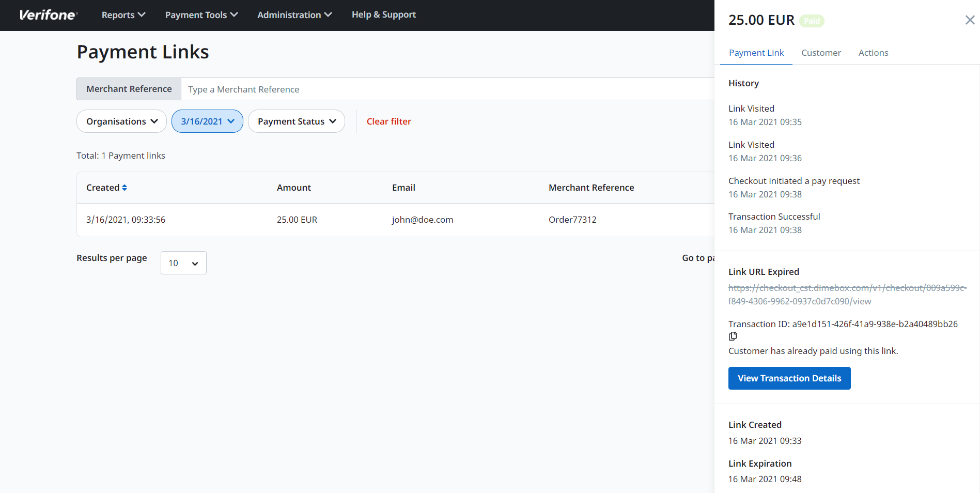
Task: Click the green Paid status badge
Action: pyautogui.click(x=812, y=21)
